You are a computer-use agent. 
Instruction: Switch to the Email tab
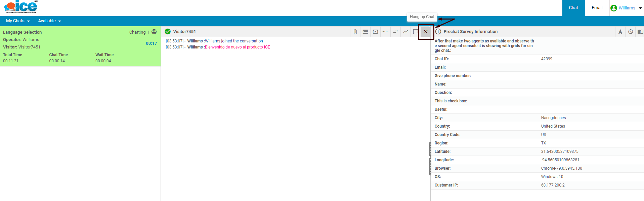597,8
